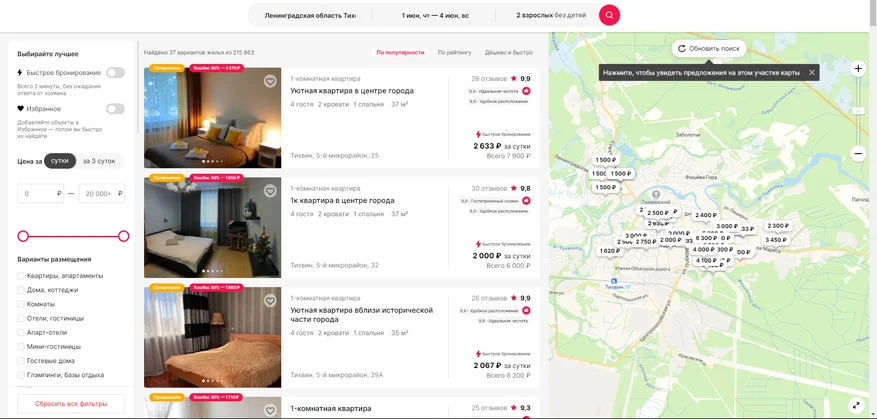877x419 pixels.
Task: Open photo of the 5-й микрорайон, 29А apartment
Action: 213,337
